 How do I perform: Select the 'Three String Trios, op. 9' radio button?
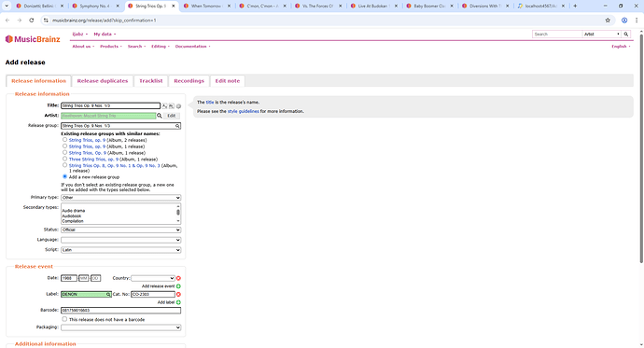pyautogui.click(x=65, y=159)
